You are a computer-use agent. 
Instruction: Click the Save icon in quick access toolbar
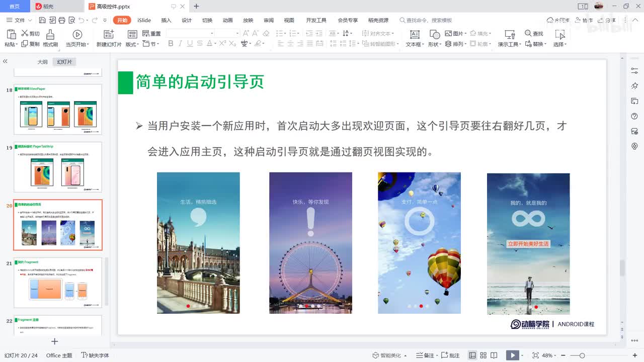click(x=42, y=20)
